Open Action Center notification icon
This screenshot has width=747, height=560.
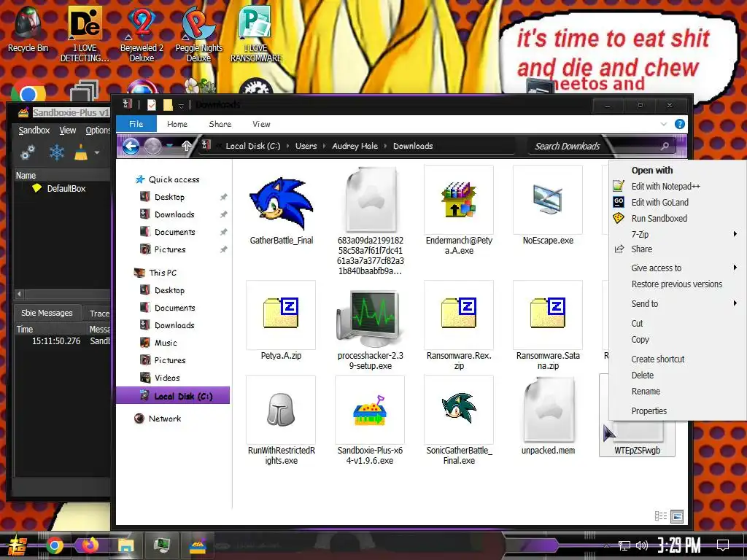click(x=723, y=545)
